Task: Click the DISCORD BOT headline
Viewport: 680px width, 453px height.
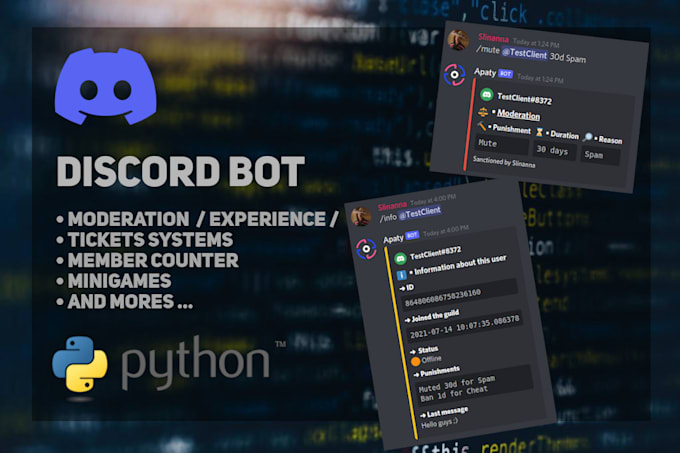Action: pos(181,171)
